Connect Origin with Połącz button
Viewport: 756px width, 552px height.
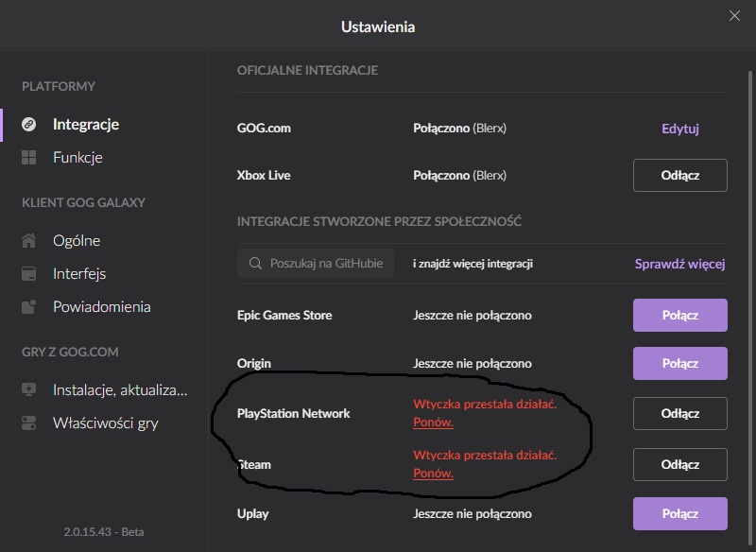click(x=679, y=364)
